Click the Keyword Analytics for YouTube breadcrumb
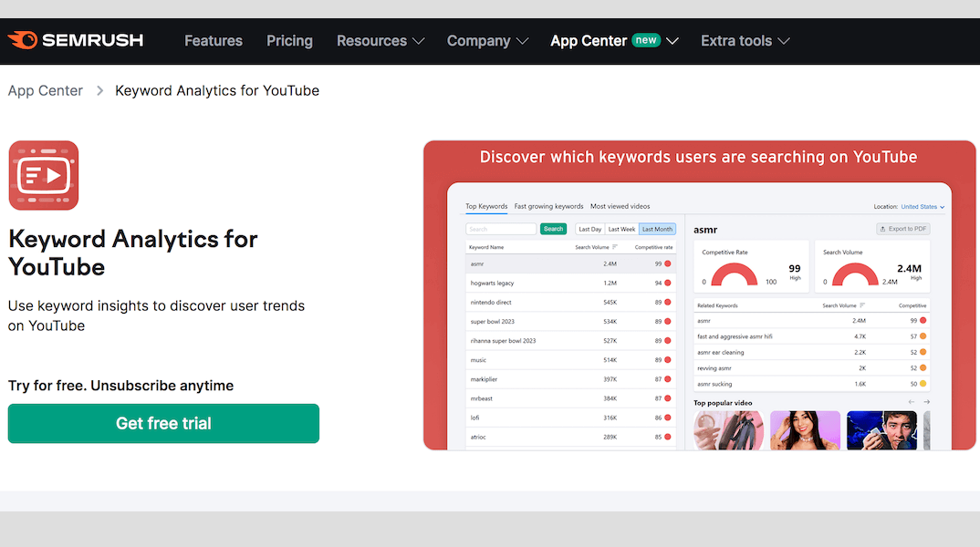Screen dimensions: 980x547 [x=217, y=90]
